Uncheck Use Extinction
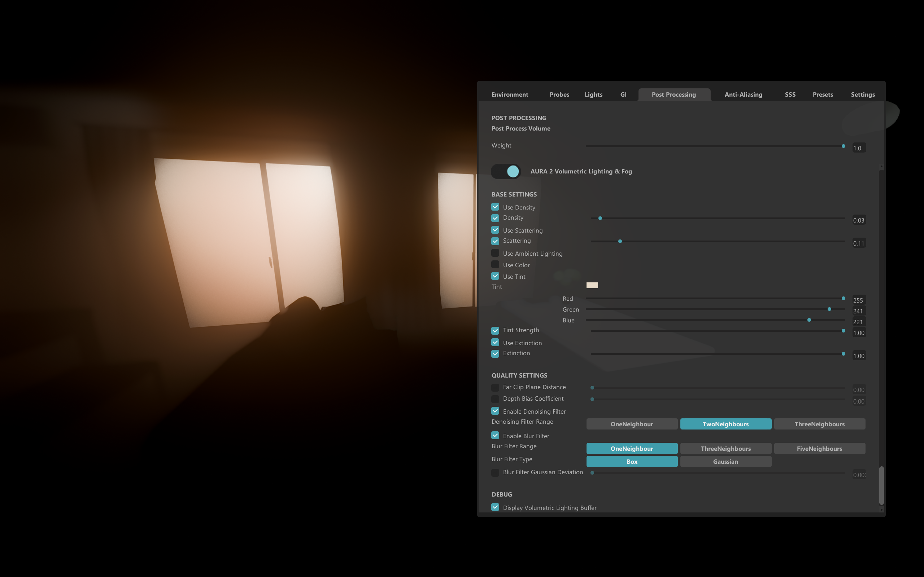This screenshot has width=924, height=577. 495,342
